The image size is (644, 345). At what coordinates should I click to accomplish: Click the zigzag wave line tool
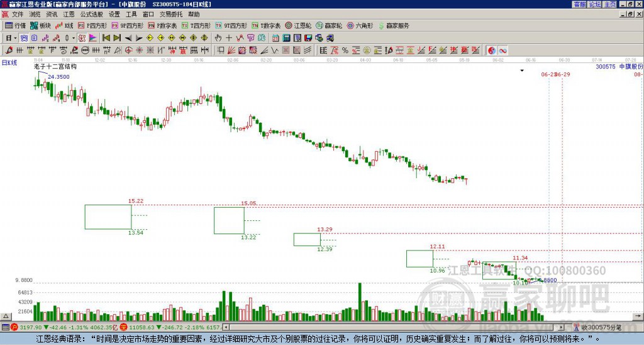click(x=274, y=50)
